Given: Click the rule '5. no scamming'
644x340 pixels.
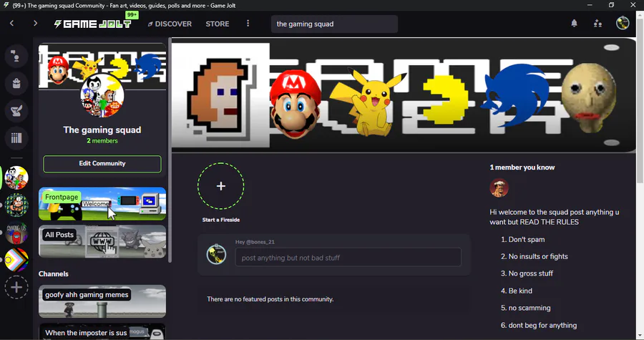Looking at the screenshot, I should pos(525,308).
